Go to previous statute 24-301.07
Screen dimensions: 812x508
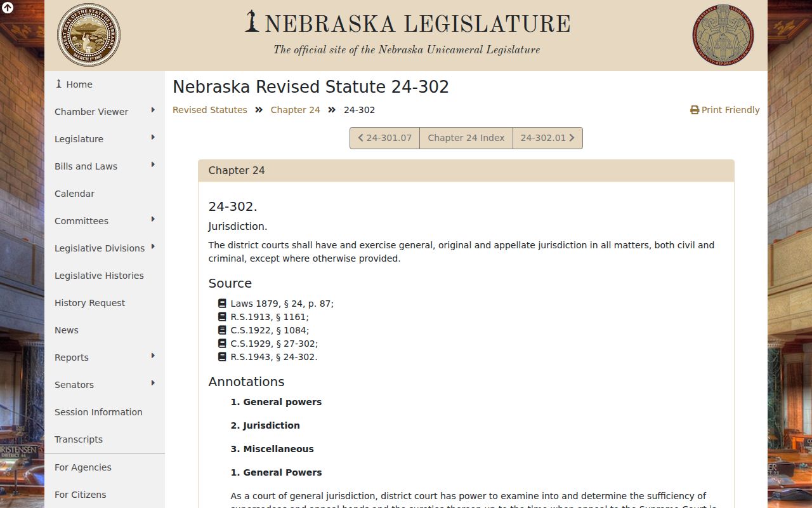[x=385, y=138]
